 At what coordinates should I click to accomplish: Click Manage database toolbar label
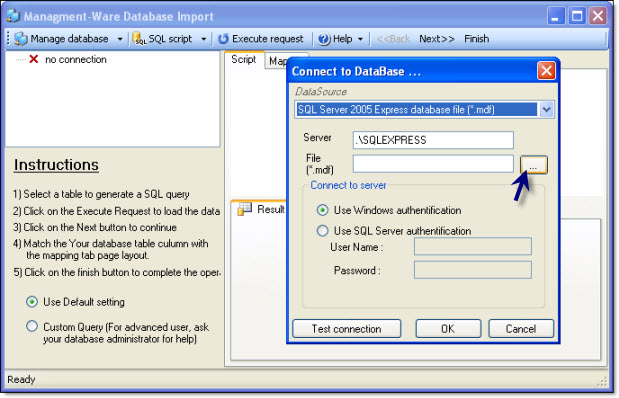tap(69, 39)
